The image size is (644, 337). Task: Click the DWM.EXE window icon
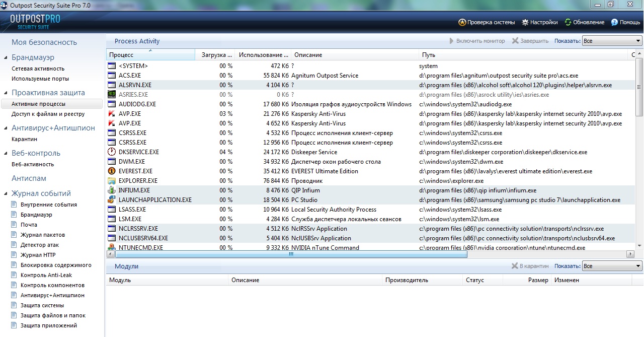(112, 162)
